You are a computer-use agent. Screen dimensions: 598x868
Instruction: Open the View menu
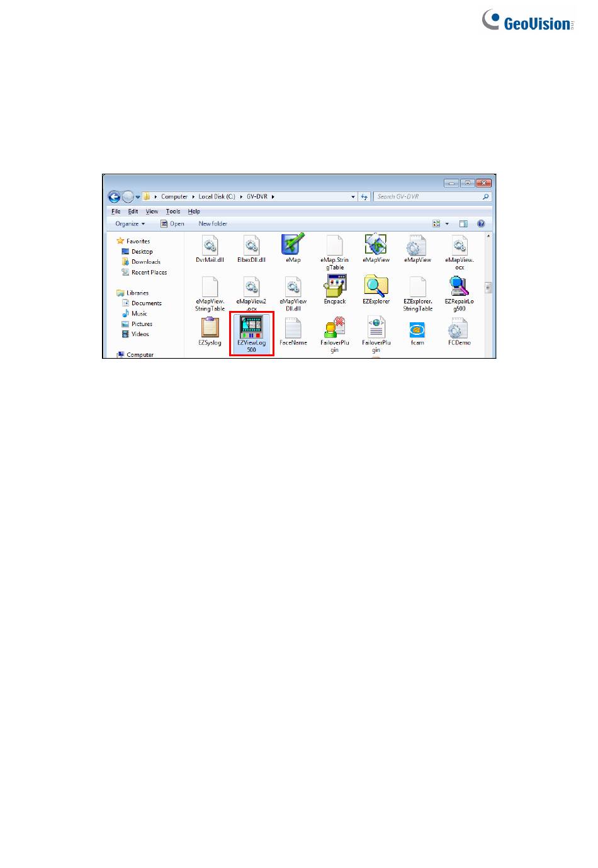[152, 211]
